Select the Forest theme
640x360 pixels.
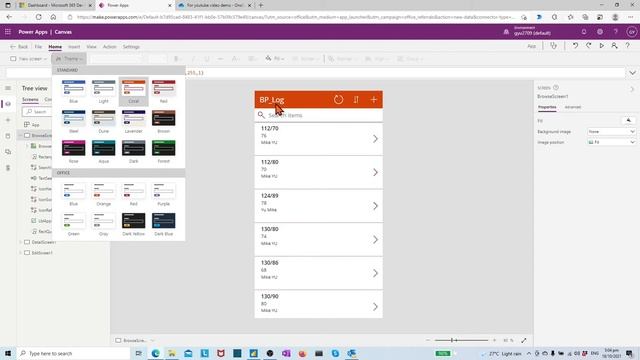point(164,151)
